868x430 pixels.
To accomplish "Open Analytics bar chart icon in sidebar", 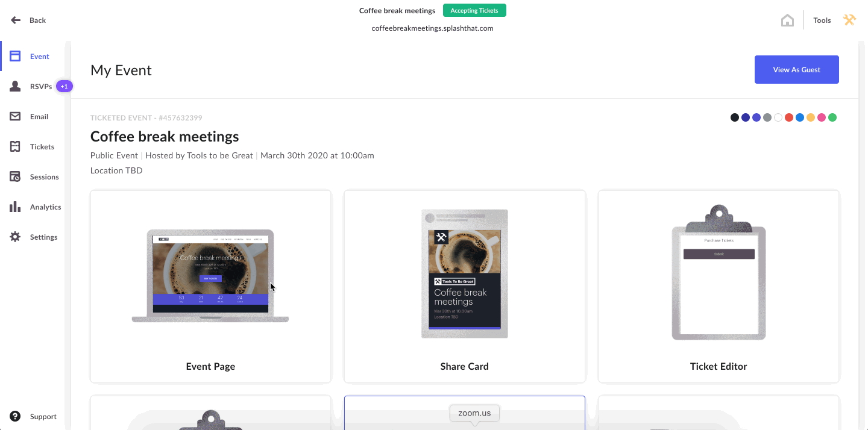I will [15, 207].
